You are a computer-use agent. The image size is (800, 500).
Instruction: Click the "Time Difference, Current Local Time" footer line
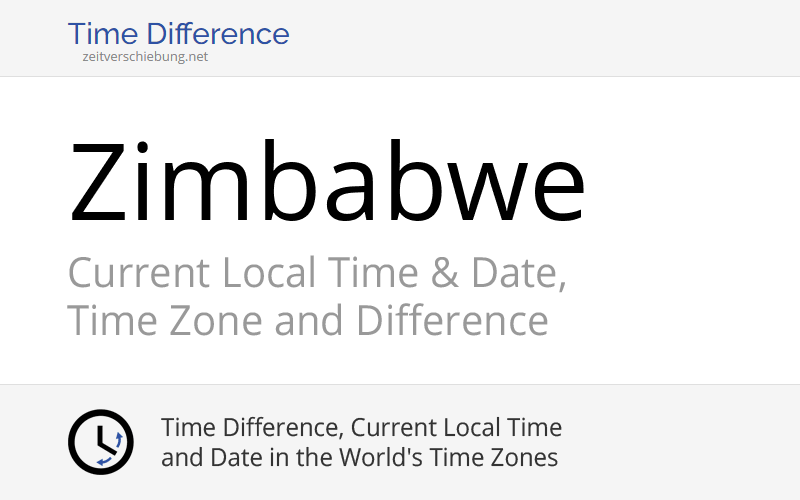click(361, 428)
